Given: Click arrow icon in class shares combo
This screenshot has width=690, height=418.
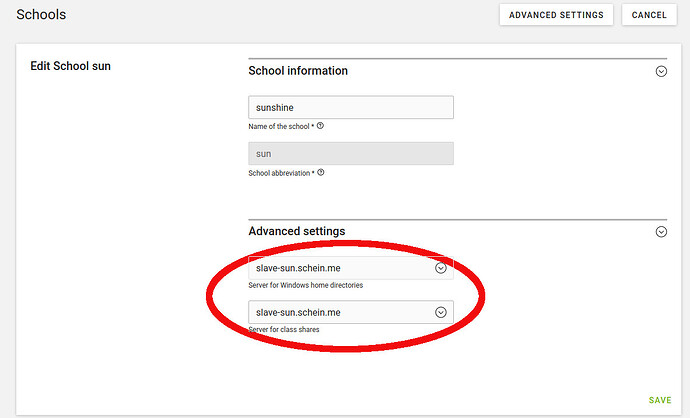Looking at the screenshot, I should pos(441,312).
